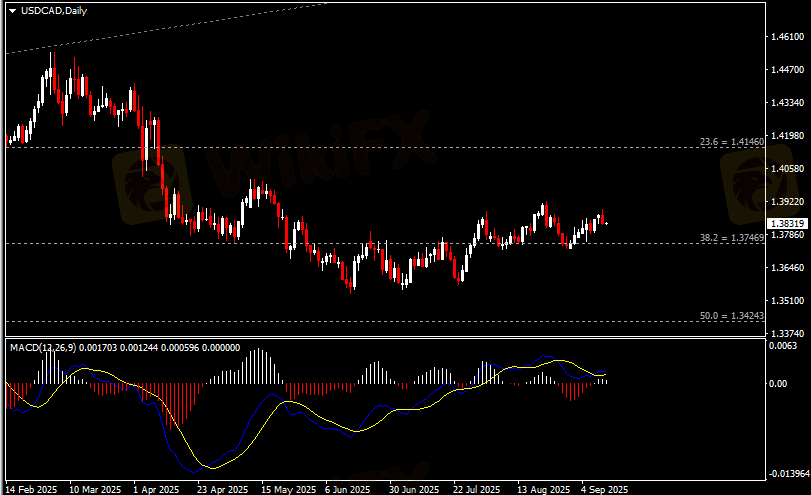The width and height of the screenshot is (811, 495).
Task: Click the 4 Sep 2025 date label
Action: [604, 489]
